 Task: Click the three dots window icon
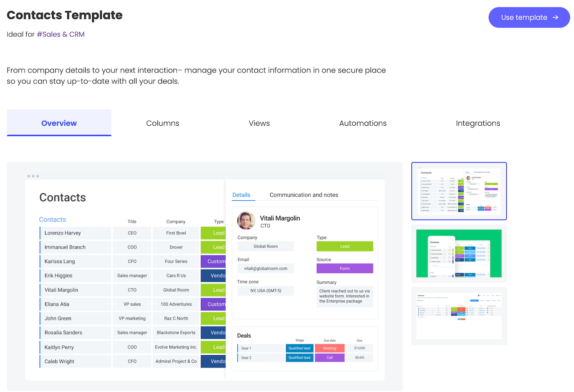pos(33,176)
